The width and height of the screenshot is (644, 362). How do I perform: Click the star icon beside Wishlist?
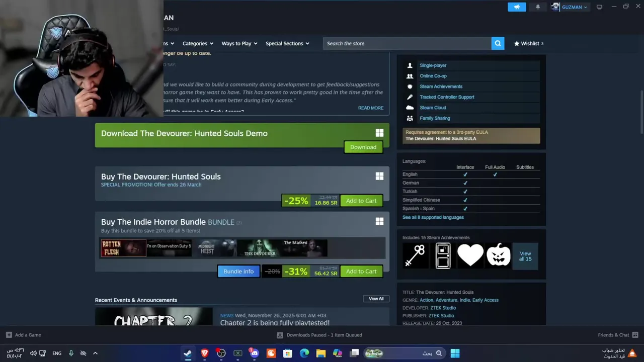(x=517, y=43)
